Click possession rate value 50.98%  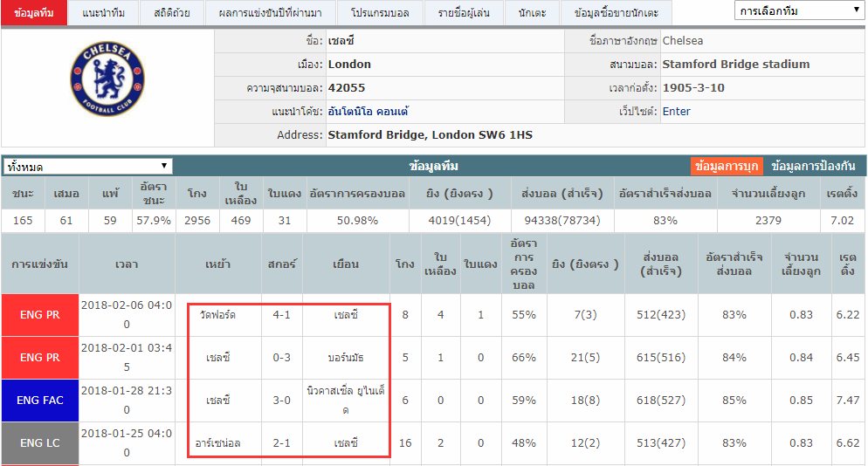coord(357,220)
